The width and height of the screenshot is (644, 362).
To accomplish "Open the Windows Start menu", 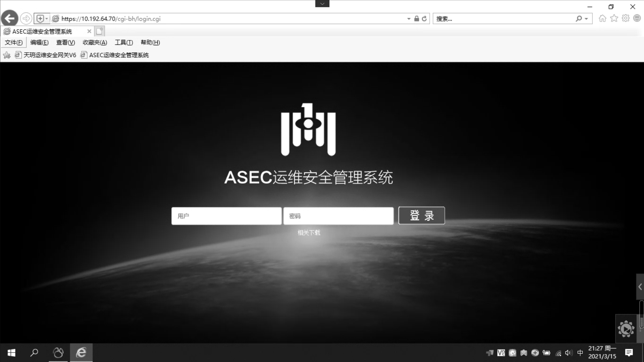I will click(11, 353).
